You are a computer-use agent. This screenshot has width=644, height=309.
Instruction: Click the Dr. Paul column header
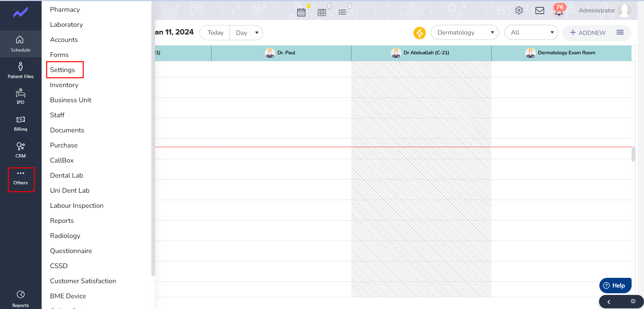click(x=281, y=53)
